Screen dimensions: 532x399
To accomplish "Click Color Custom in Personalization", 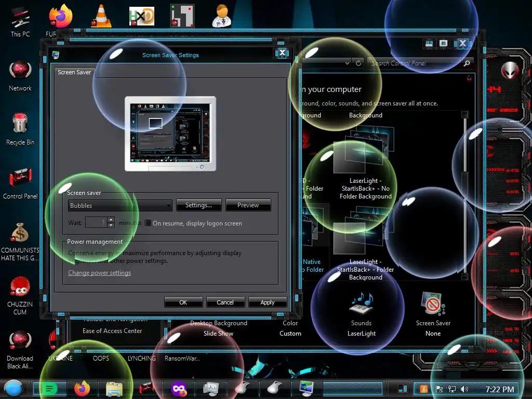I will (x=290, y=328).
